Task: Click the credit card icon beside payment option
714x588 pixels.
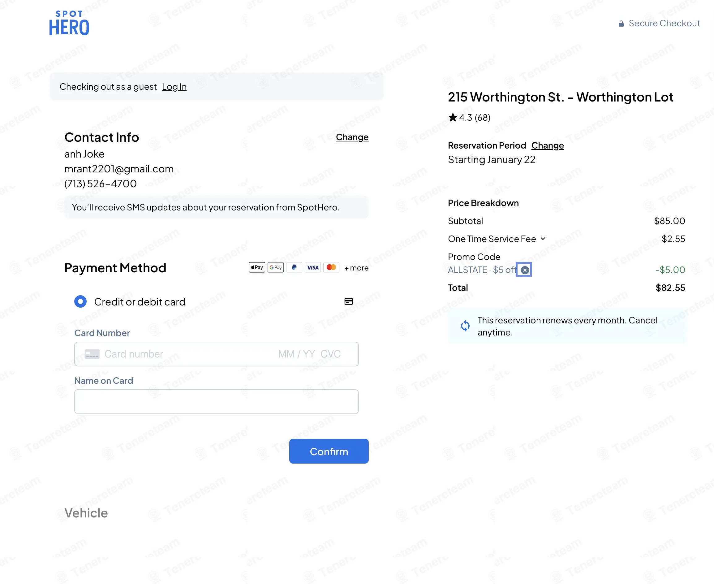Action: (348, 301)
